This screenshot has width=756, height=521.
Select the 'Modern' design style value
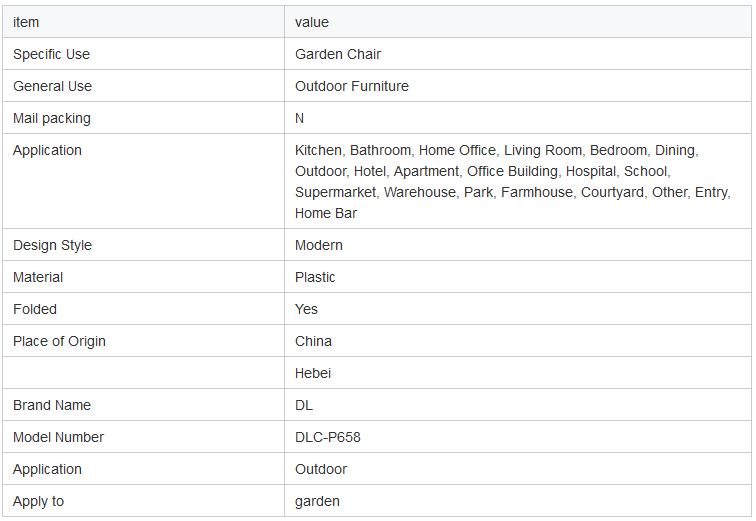(x=319, y=245)
